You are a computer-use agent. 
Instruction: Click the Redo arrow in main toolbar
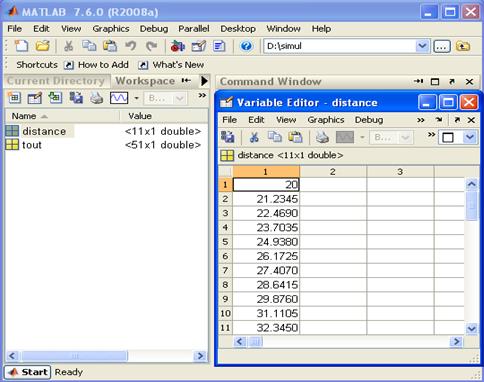[x=151, y=46]
